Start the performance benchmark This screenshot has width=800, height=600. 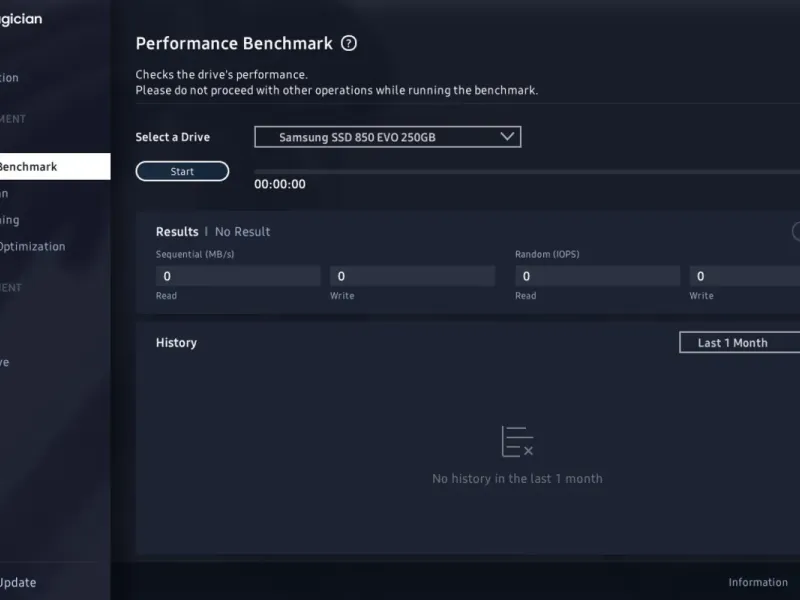pyautogui.click(x=182, y=171)
